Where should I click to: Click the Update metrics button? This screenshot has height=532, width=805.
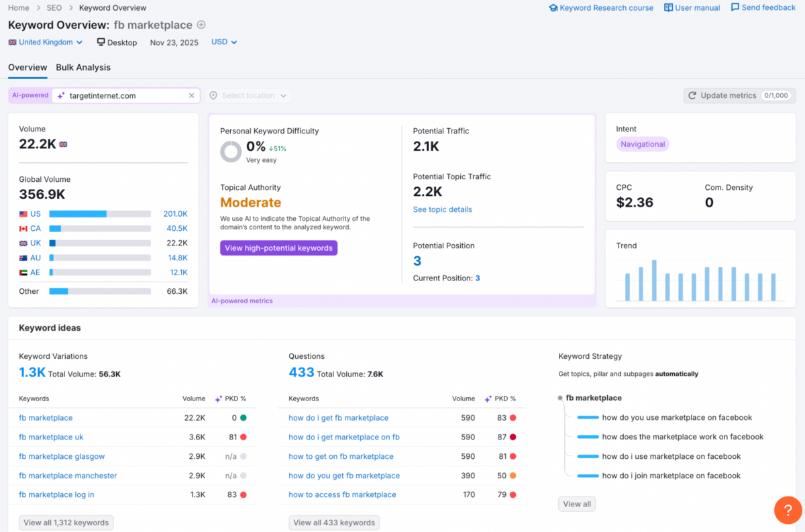(740, 96)
